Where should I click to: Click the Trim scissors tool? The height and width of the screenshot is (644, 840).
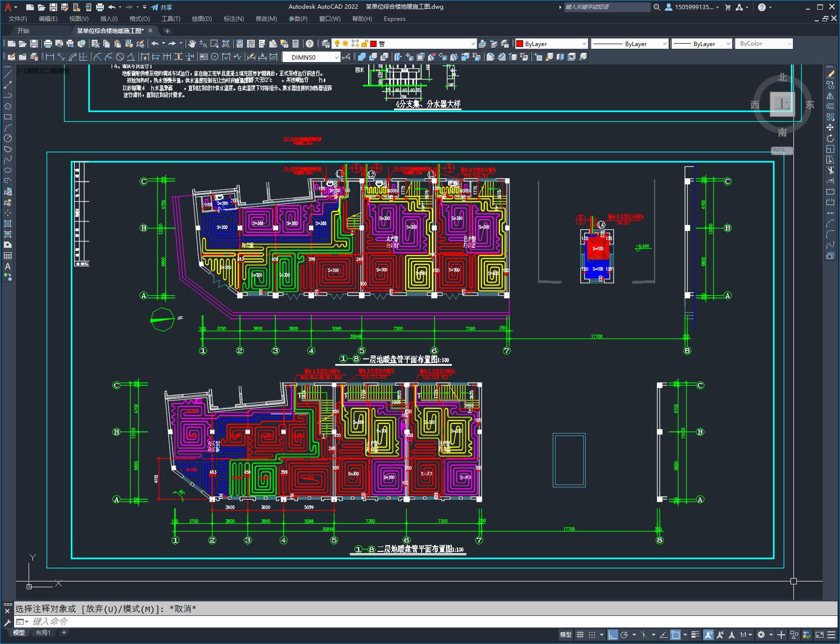tap(830, 170)
